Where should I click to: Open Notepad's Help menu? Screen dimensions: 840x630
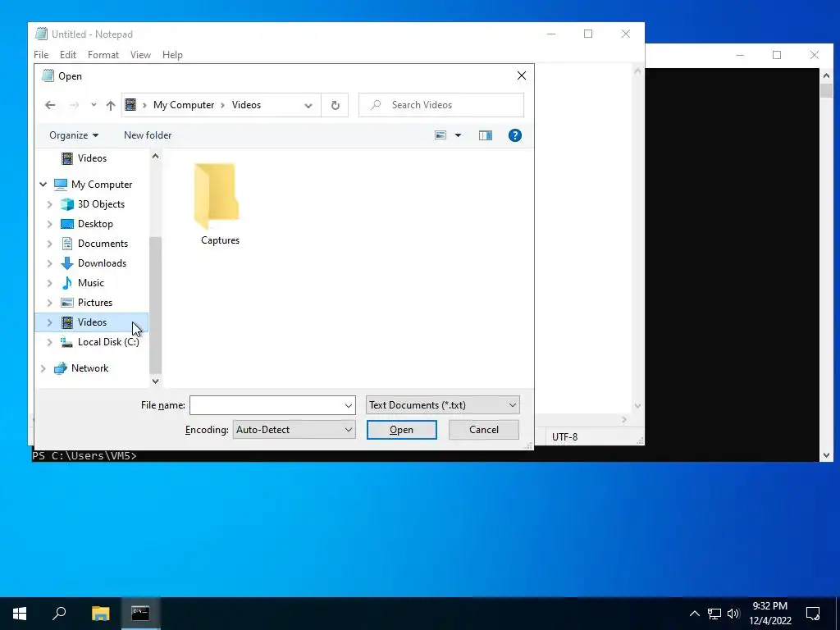coord(172,55)
